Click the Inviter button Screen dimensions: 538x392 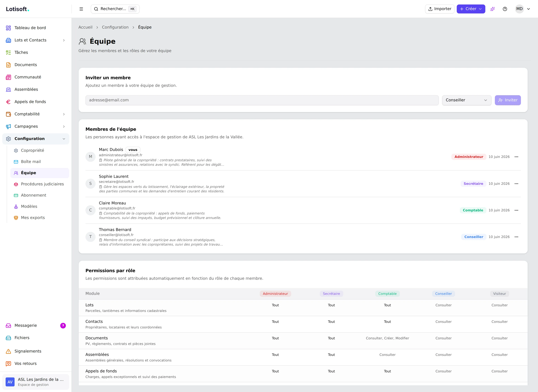tap(508, 100)
